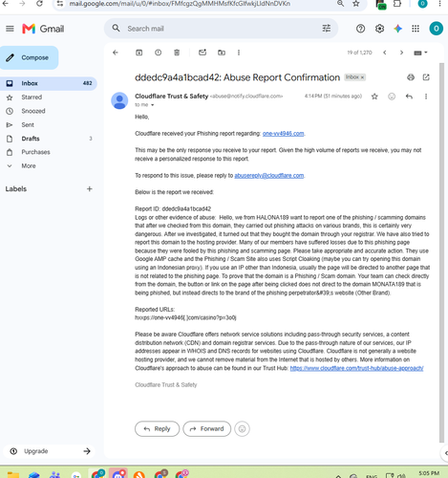
Task: Remove the Inbox label from the email
Action: point(362,77)
